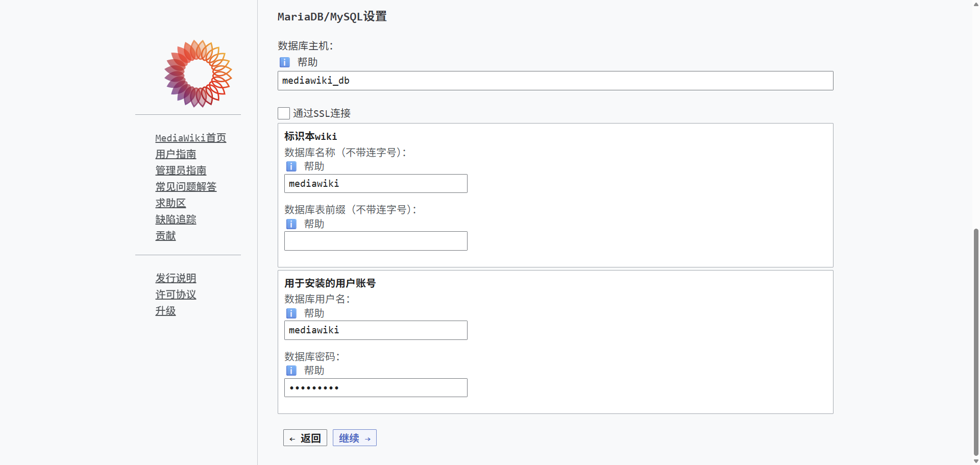Screen dimensions: 980x465
Task: Focus the empty 数据库表前缀 field
Action: pos(375,241)
